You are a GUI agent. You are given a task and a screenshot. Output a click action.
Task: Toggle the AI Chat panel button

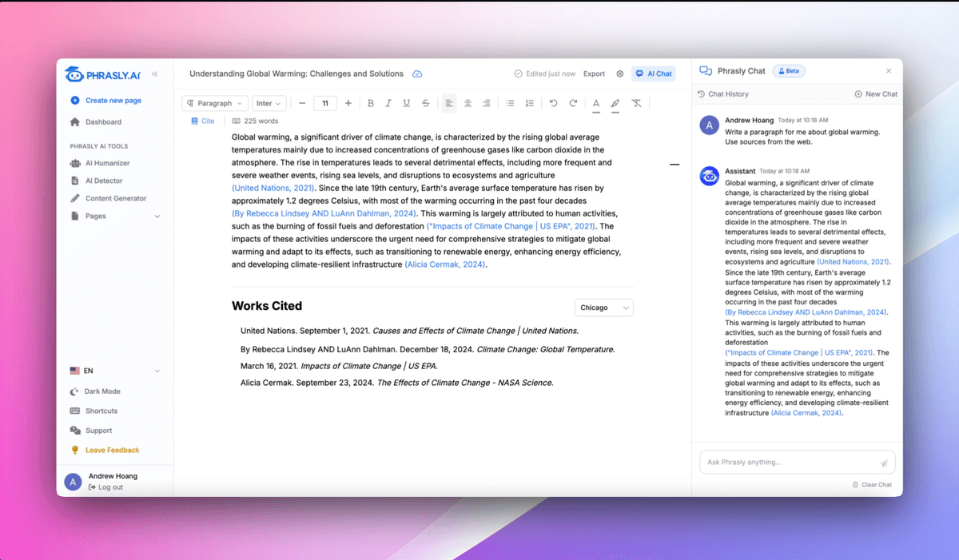(654, 73)
